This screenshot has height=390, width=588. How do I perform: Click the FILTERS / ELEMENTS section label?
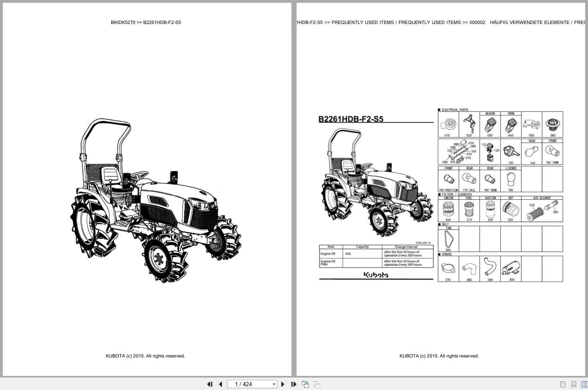pos(456,195)
